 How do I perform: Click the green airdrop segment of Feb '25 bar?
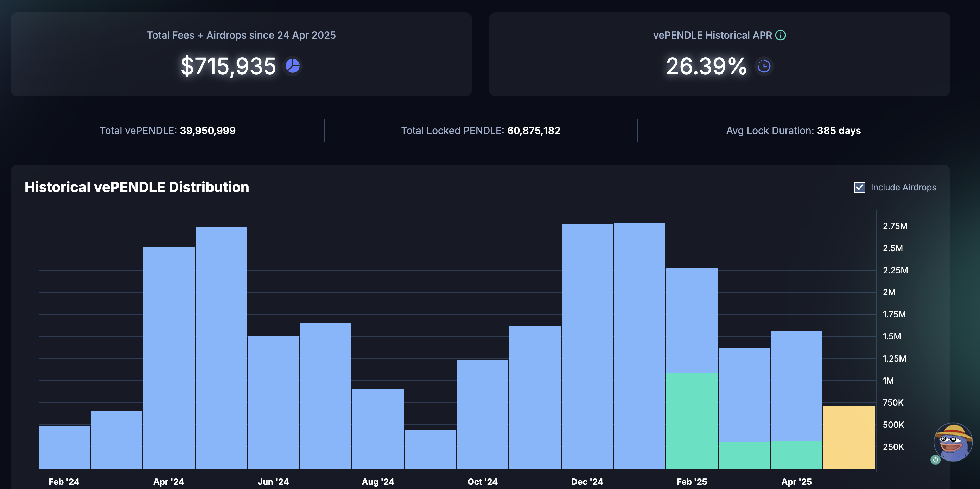point(692,420)
